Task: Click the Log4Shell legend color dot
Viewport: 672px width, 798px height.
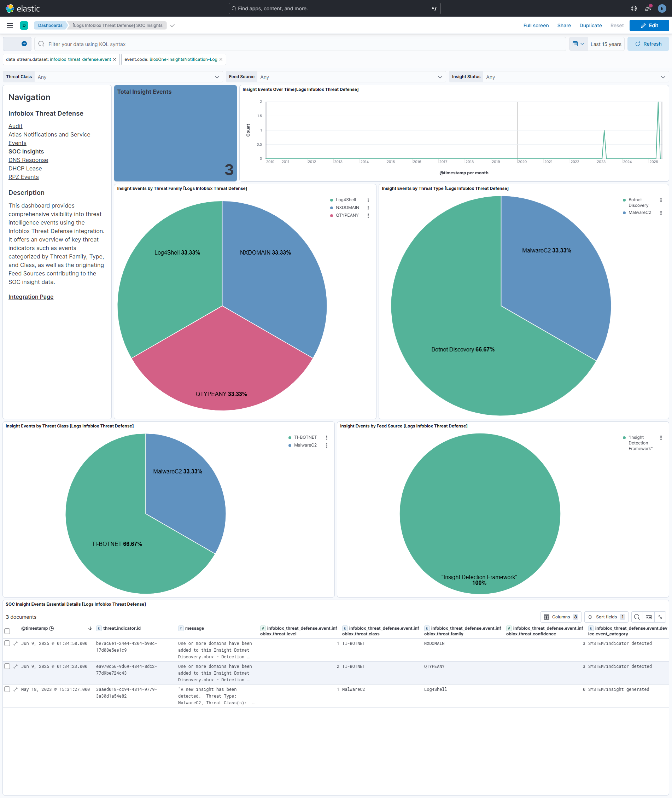Action: click(x=332, y=200)
